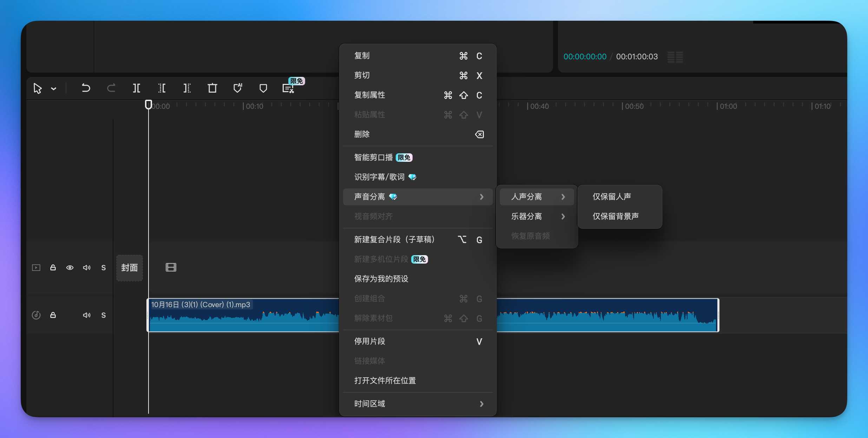Toggle visibility eye on the video track
The image size is (868, 438).
click(x=70, y=268)
